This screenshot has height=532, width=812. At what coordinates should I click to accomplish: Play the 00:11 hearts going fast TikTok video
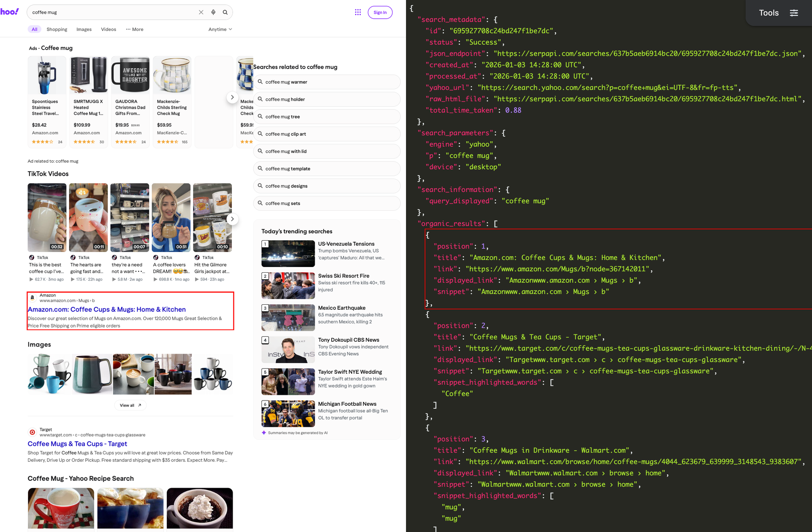[88, 218]
